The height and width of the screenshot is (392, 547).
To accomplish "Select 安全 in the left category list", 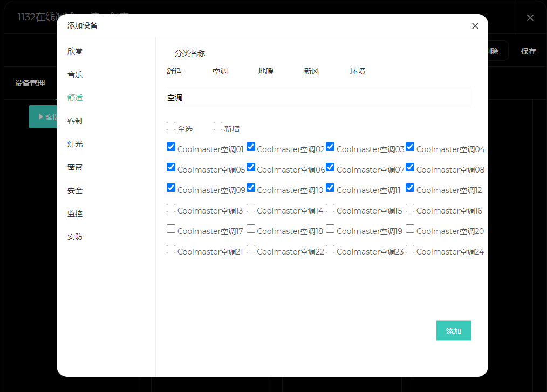I will (x=75, y=190).
